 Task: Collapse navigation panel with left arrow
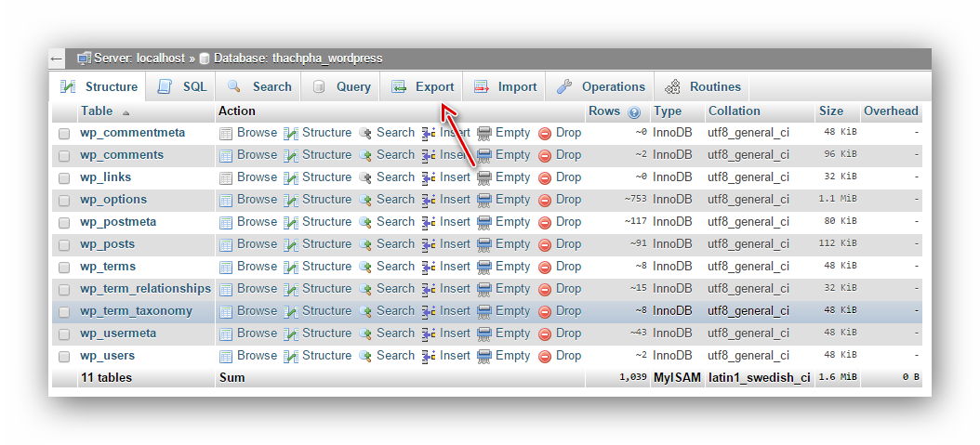point(57,59)
